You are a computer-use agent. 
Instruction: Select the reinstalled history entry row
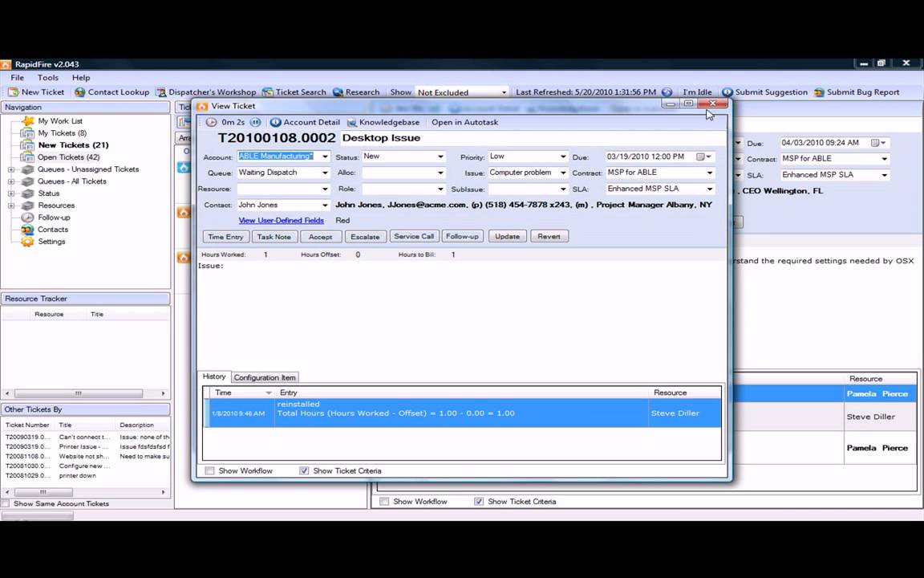[463, 413]
